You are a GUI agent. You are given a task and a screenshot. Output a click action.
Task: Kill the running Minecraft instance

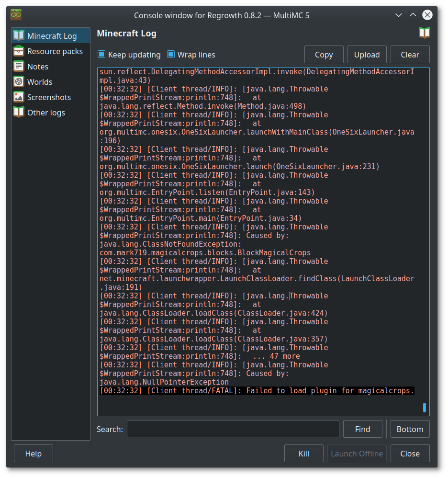(x=303, y=454)
